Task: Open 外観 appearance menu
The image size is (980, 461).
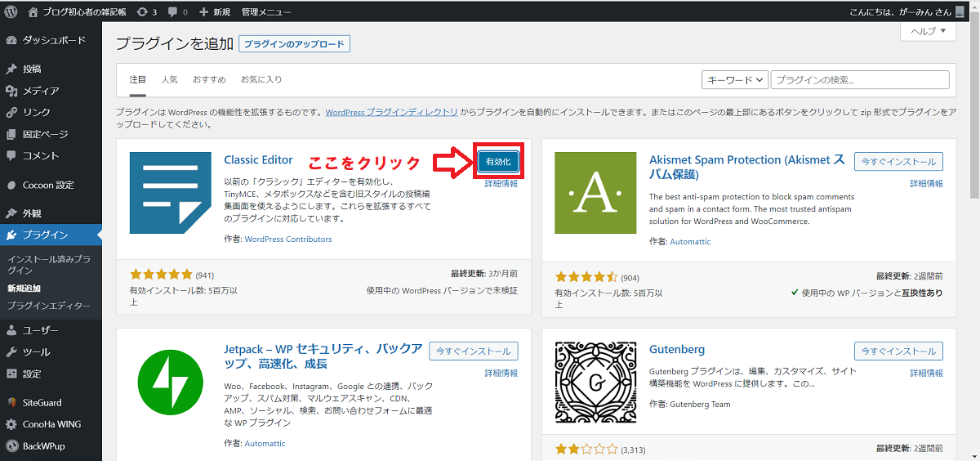Action: point(51,213)
